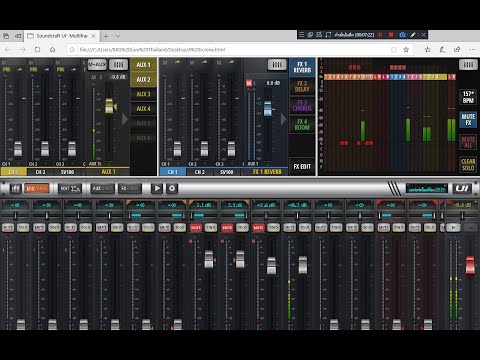Open layout icon in meters panel
The image size is (480, 360).
click(468, 65)
